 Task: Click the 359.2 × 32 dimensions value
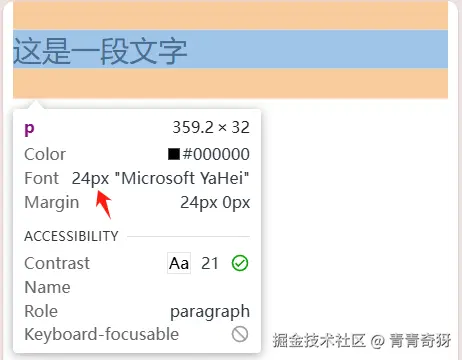coord(211,127)
